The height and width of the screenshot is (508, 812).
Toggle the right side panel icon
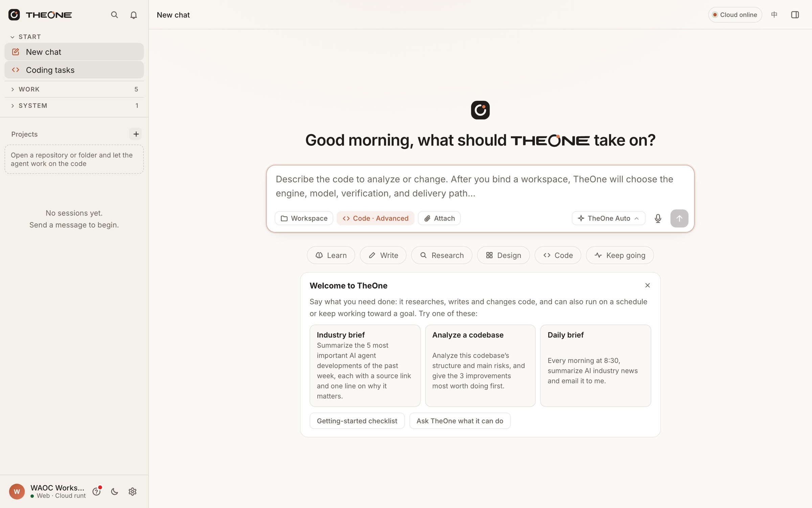tap(795, 15)
